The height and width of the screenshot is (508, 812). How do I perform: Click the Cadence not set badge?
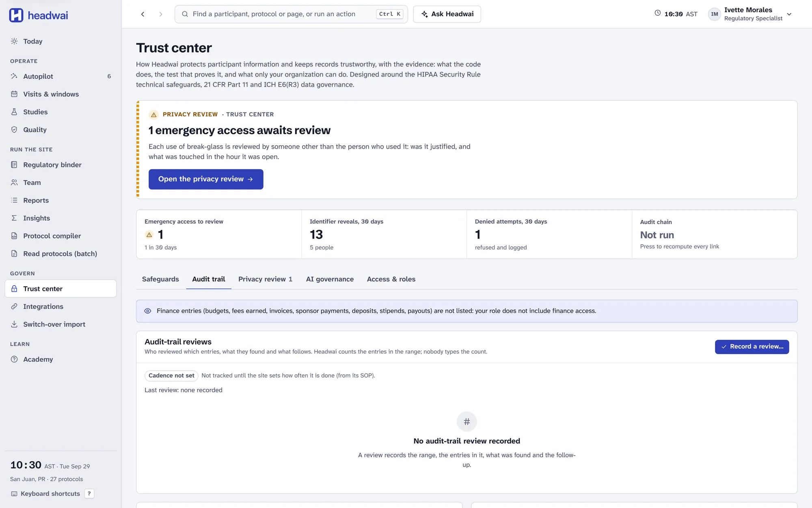(x=171, y=376)
